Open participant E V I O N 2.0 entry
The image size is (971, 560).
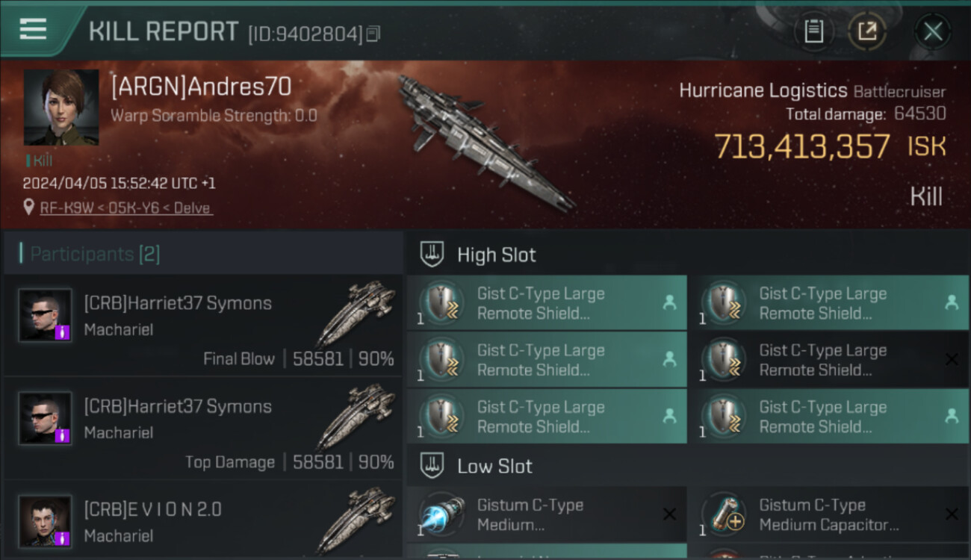click(203, 521)
